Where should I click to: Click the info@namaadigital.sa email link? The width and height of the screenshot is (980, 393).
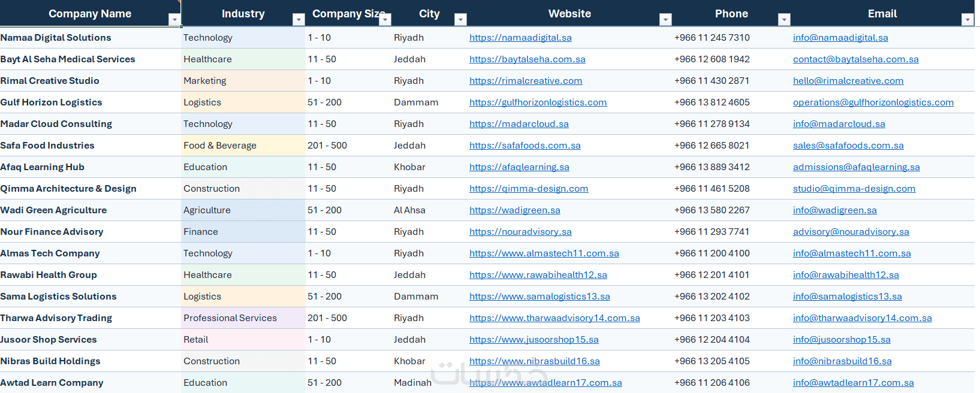(840, 38)
